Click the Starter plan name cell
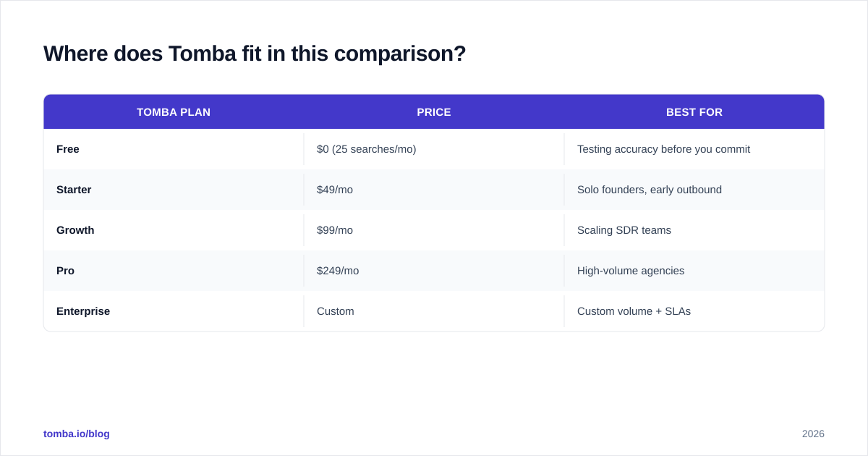868x456 pixels. pyautogui.click(x=174, y=190)
